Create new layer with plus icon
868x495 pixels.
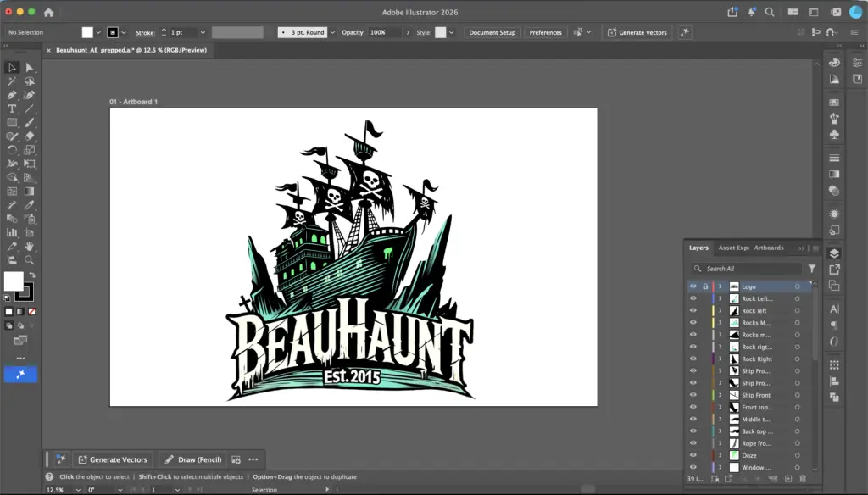click(x=788, y=478)
